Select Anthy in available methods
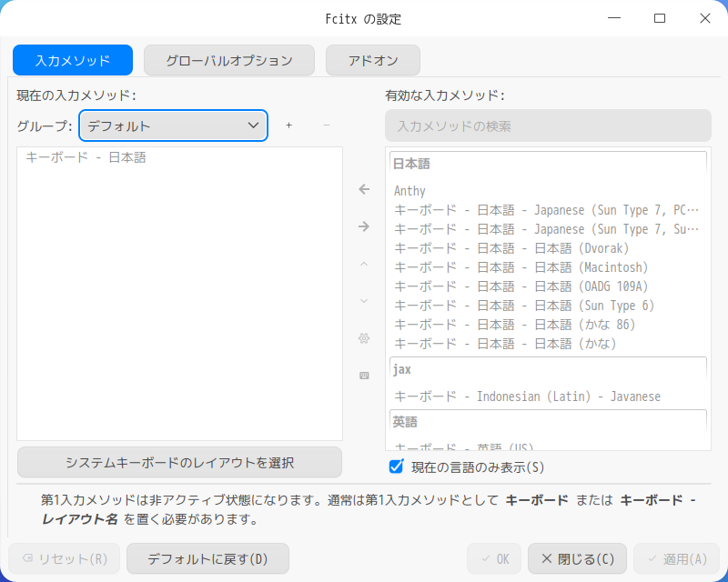Viewport: 728px width, 582px height. 548,191
